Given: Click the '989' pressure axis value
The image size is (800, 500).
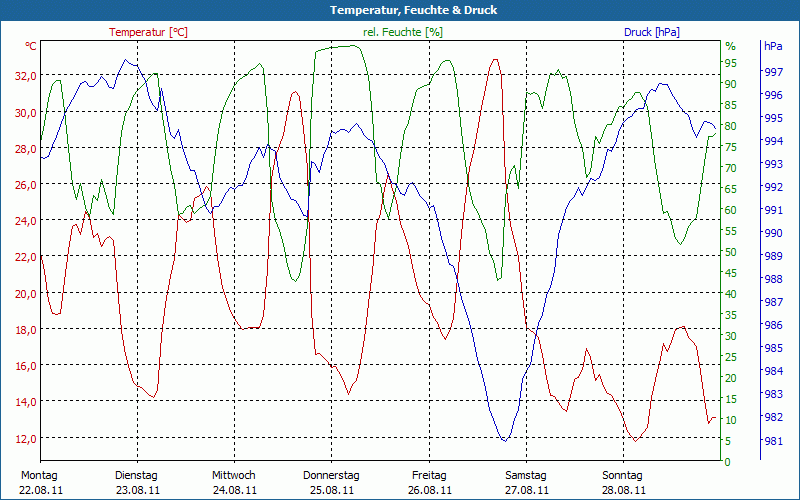Looking at the screenshot, I should 774,256.
